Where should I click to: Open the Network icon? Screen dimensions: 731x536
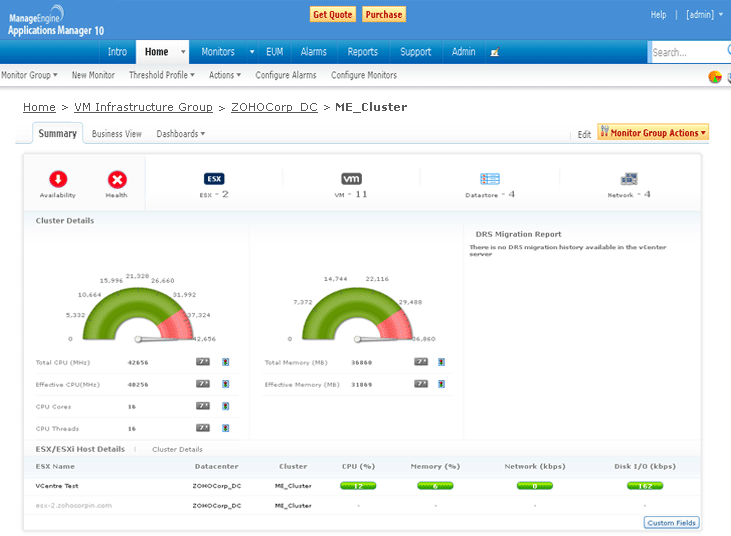(x=629, y=179)
